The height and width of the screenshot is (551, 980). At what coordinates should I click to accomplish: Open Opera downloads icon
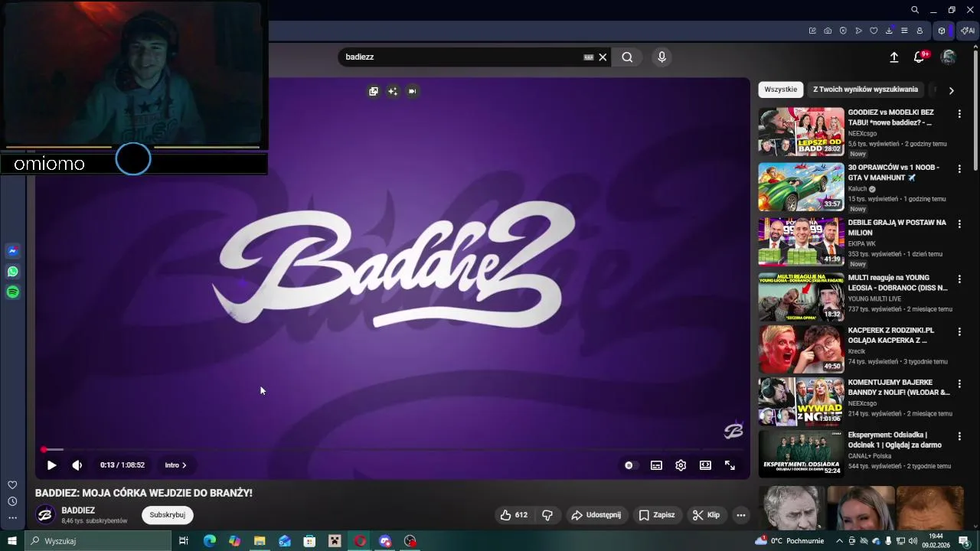tap(889, 31)
